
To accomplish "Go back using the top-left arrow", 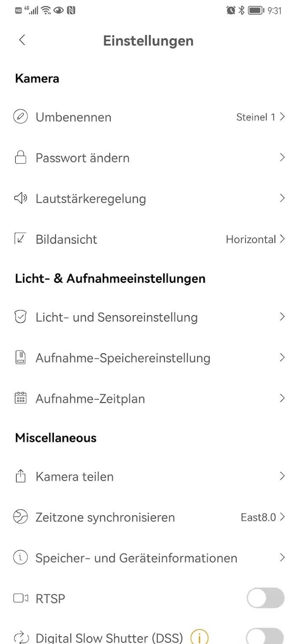I will [x=22, y=40].
